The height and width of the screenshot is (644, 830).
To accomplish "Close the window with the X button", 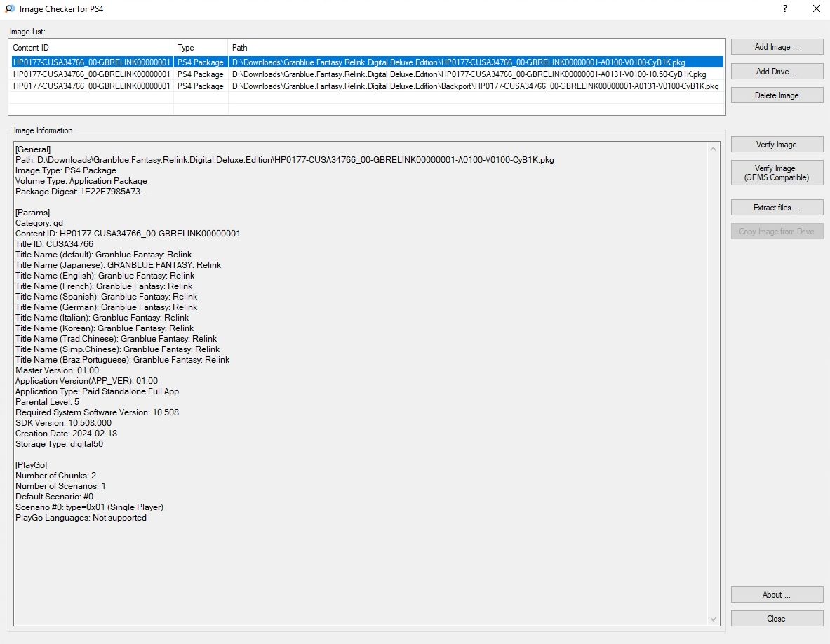I will 816,8.
